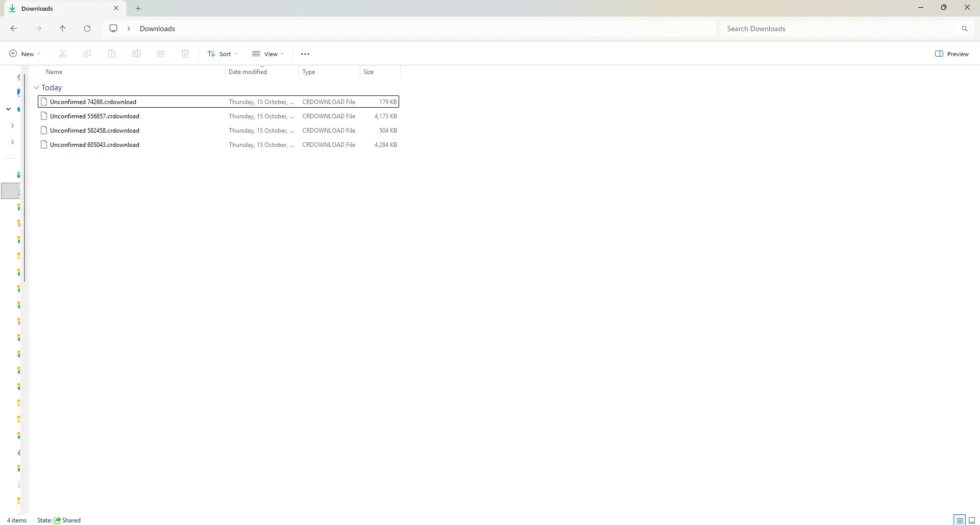Open a new tab with plus button
The width and height of the screenshot is (980, 525).
point(138,8)
